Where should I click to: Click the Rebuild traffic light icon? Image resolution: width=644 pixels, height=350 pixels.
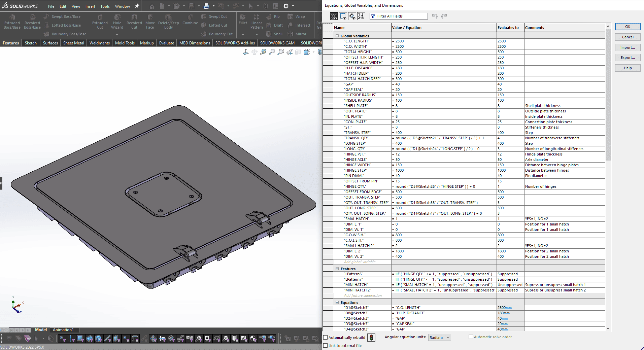pyautogui.click(x=371, y=338)
